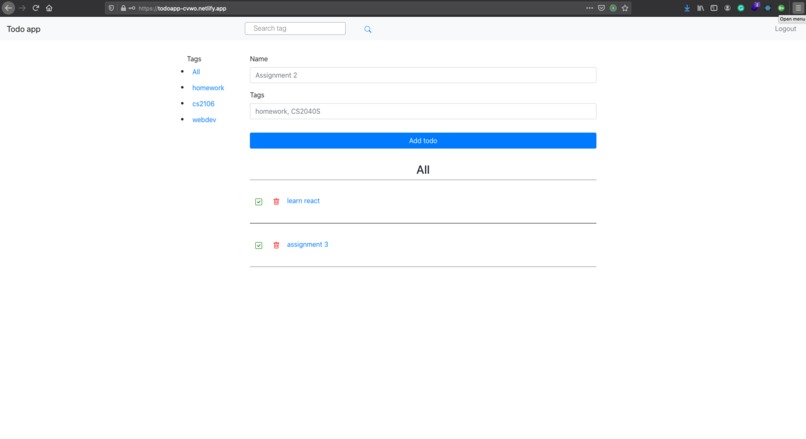This screenshot has height=439, width=806.
Task: Open the downloads panel
Action: coord(687,8)
